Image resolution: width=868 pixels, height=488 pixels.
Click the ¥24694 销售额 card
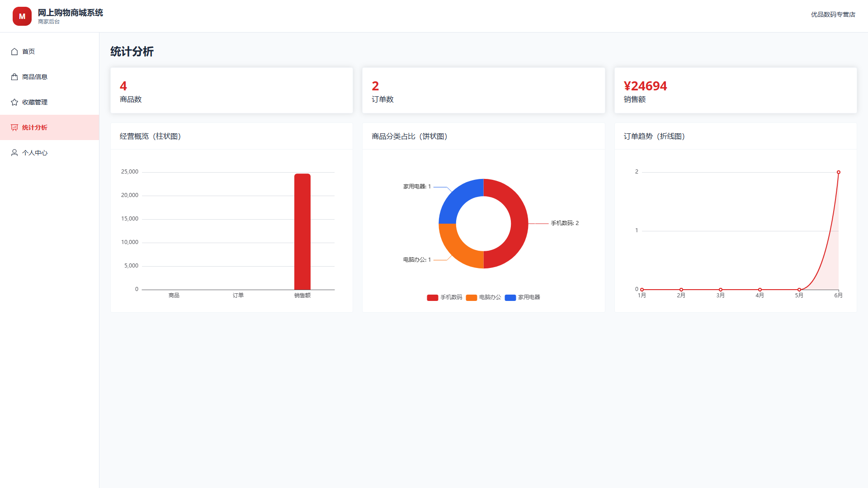tap(736, 90)
